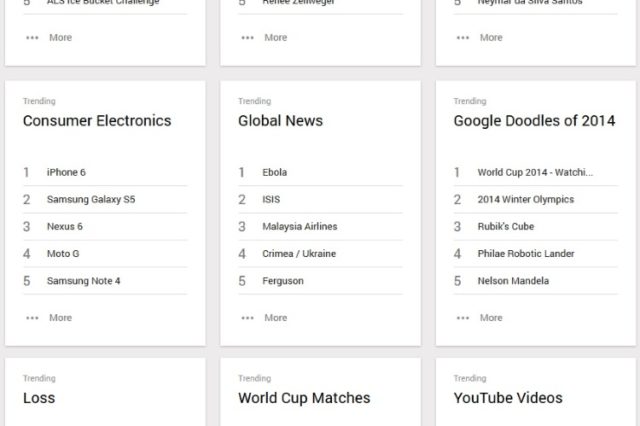Click the ellipsis icon above the Consumer Electronics card
The width and height of the screenshot is (640, 426).
coord(32,38)
